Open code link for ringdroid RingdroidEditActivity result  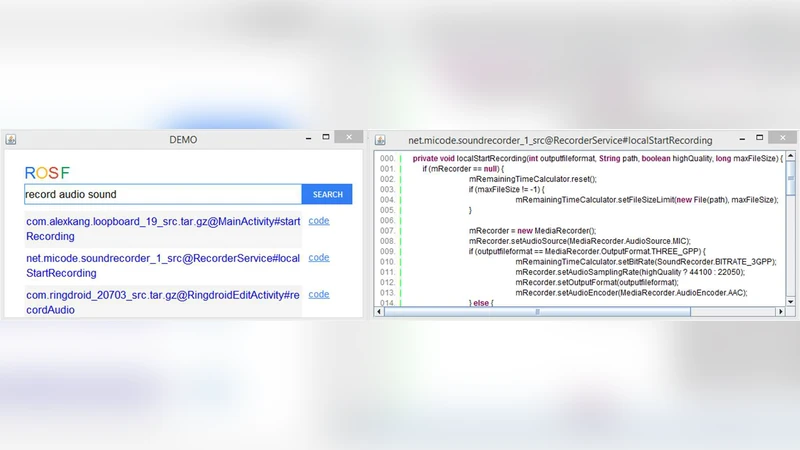[x=318, y=294]
